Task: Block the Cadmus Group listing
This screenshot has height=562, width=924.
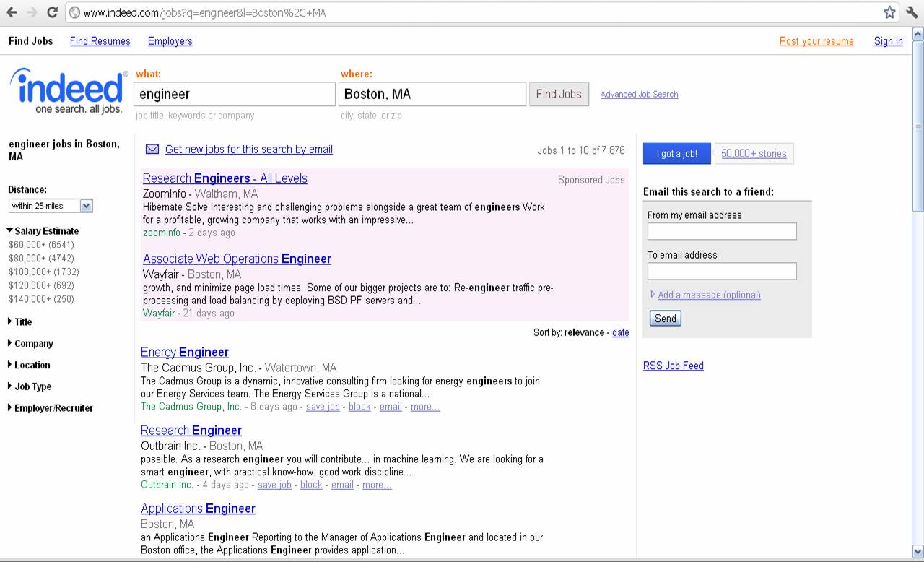Action: tap(359, 407)
